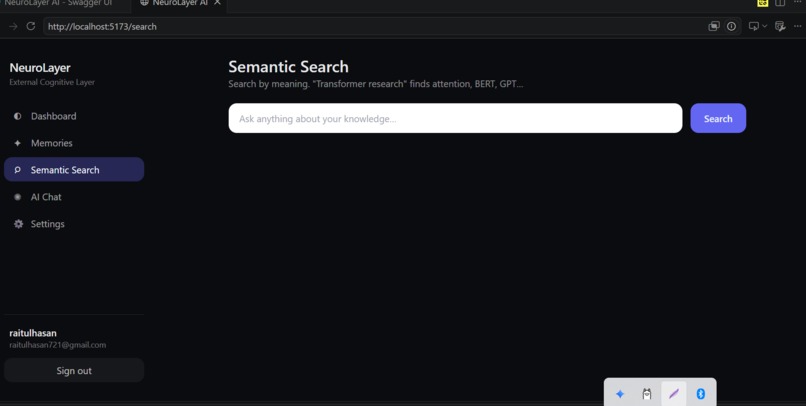Click the overlapping windows icon in address bar
The width and height of the screenshot is (806, 406).
click(714, 26)
